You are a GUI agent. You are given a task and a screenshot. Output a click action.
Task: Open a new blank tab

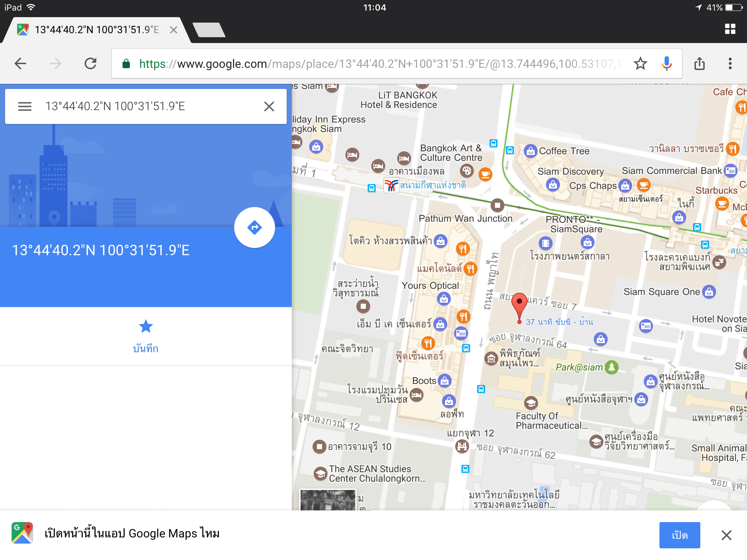[x=209, y=30]
